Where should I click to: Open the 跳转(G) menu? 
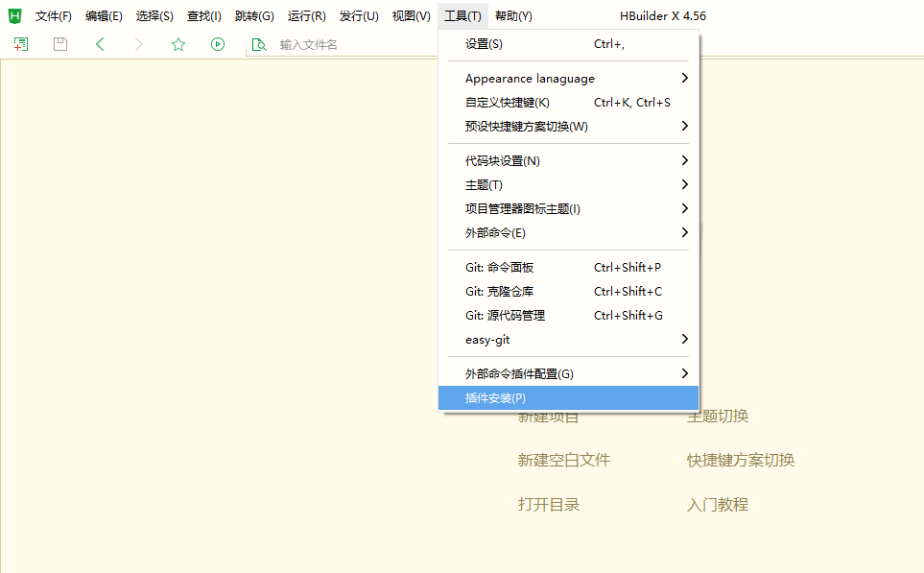coord(254,16)
